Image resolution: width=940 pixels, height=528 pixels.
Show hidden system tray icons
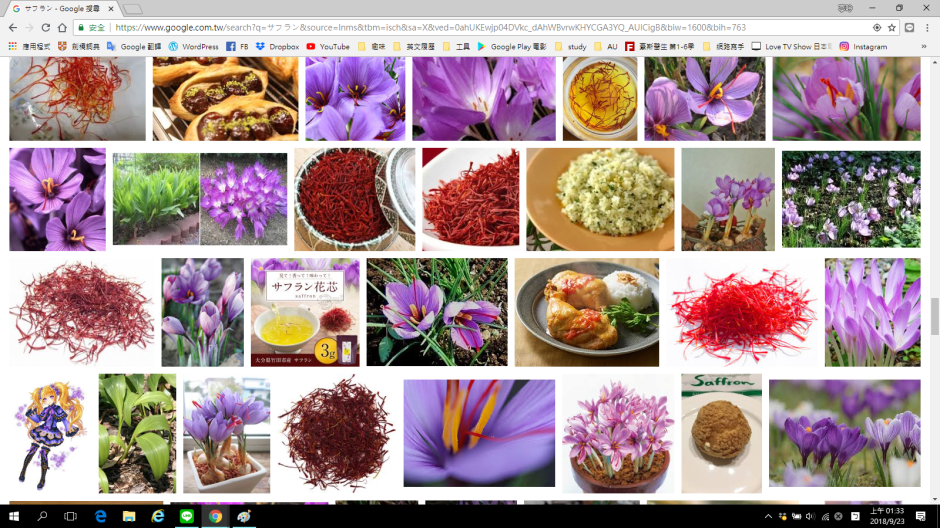click(768, 516)
